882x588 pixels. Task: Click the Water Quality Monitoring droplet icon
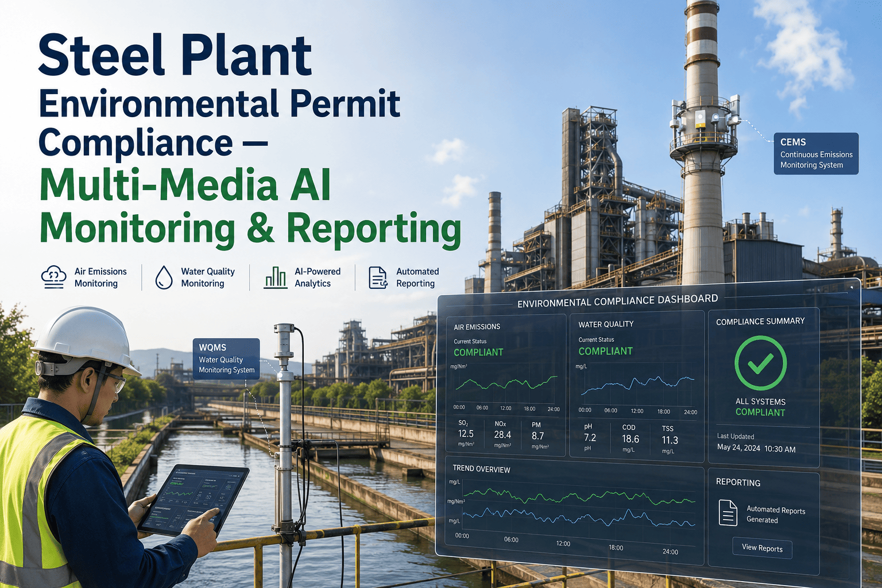[164, 277]
